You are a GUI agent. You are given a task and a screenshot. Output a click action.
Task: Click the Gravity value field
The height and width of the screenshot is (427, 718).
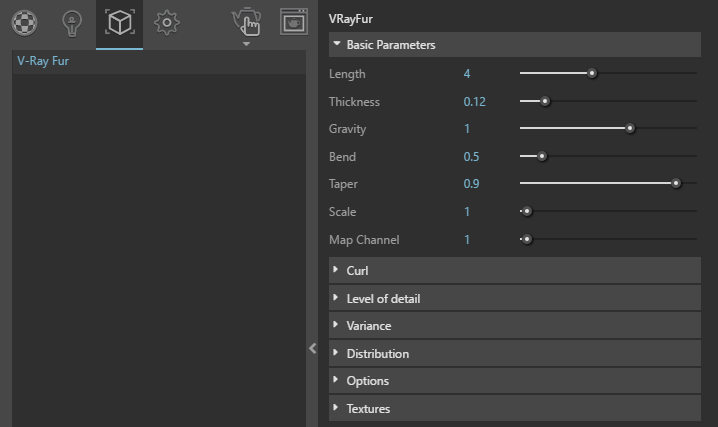pyautogui.click(x=467, y=129)
